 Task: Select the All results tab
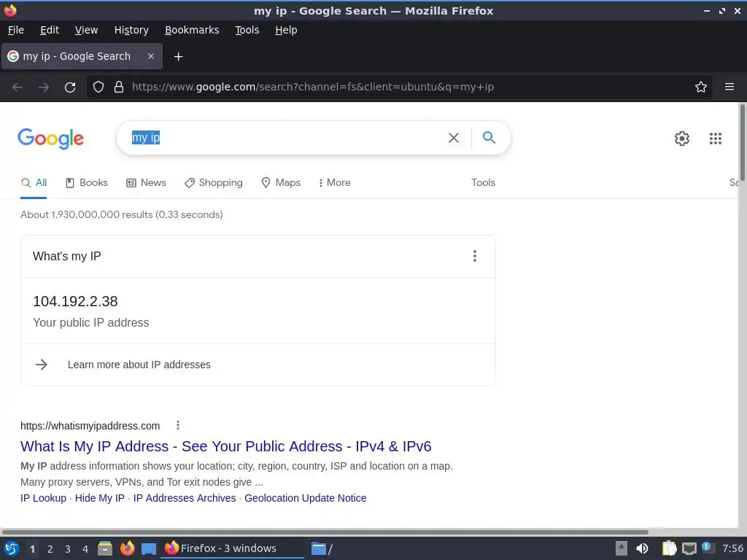click(34, 183)
